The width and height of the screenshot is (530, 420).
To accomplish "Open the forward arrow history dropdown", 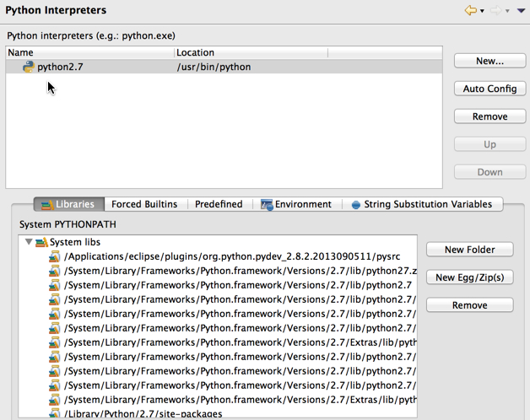I will 507,11.
